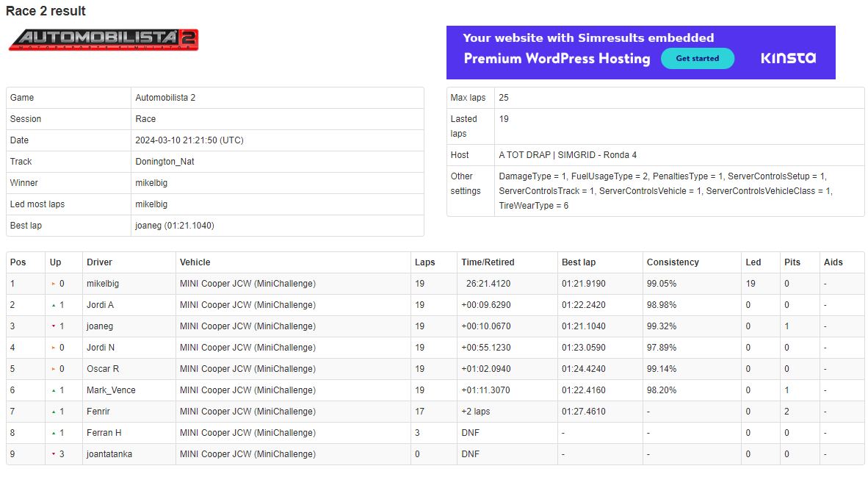Click the green up arrow in Ferran H's row
The image size is (868, 477).
[x=54, y=433]
